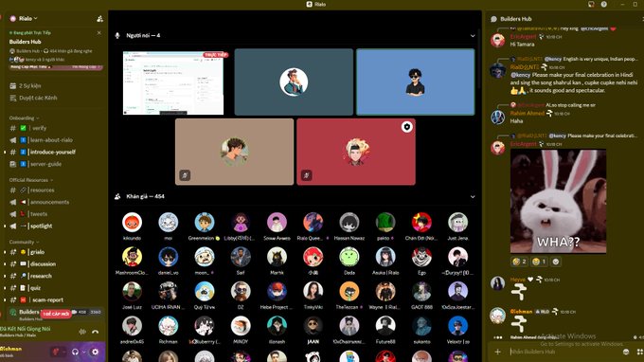644x362 pixels.
Task: Collapse the Onboarding category
Action: pos(24,118)
